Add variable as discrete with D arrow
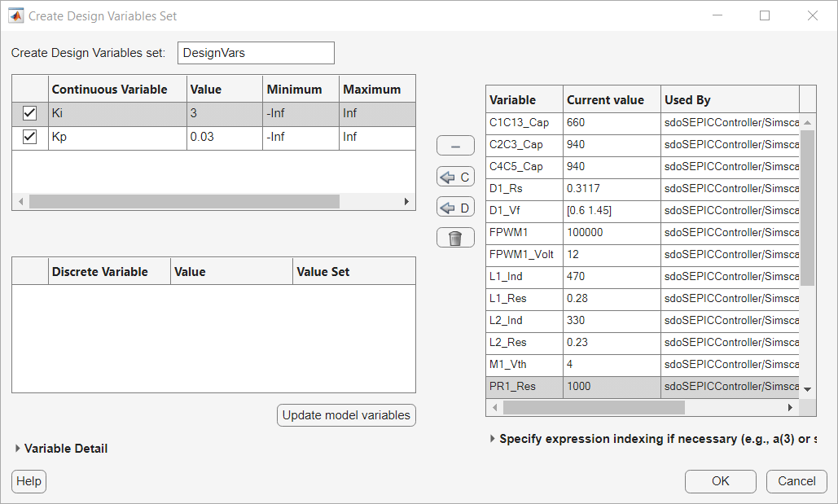838x504 pixels. click(x=455, y=208)
